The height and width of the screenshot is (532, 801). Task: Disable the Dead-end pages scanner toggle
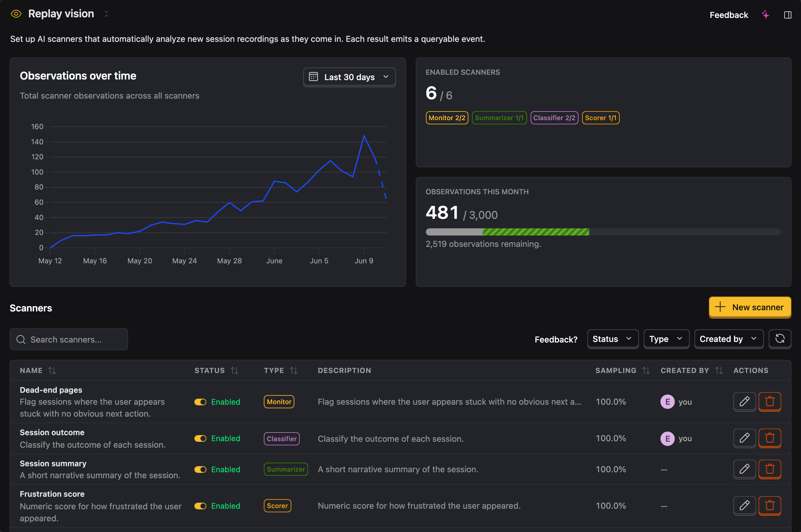tap(200, 402)
